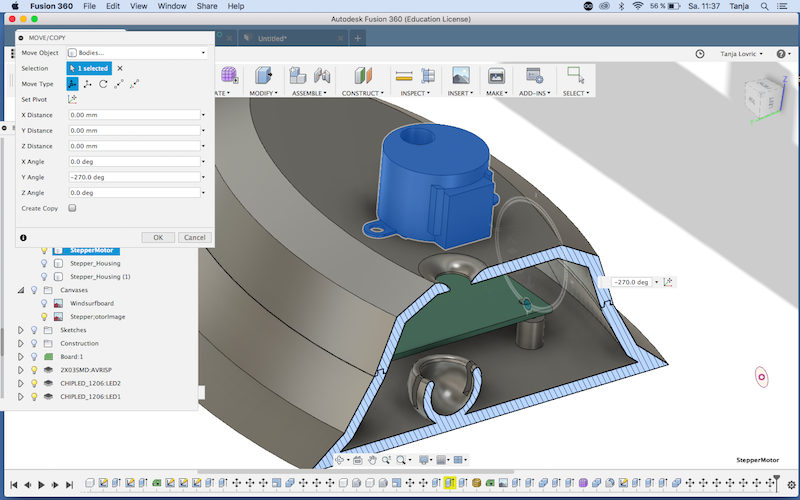
Task: Open the Y Angle dropdown arrow
Action: click(203, 177)
